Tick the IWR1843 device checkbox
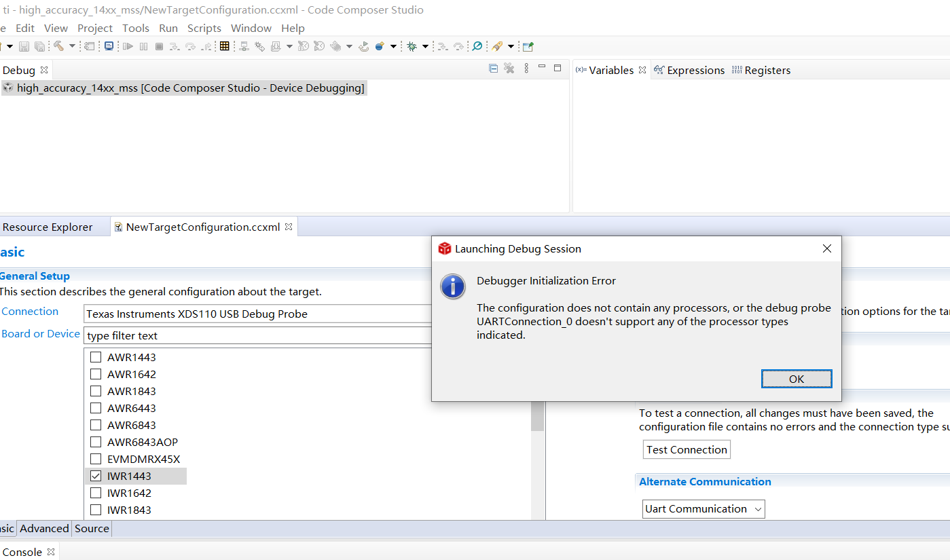 96,510
